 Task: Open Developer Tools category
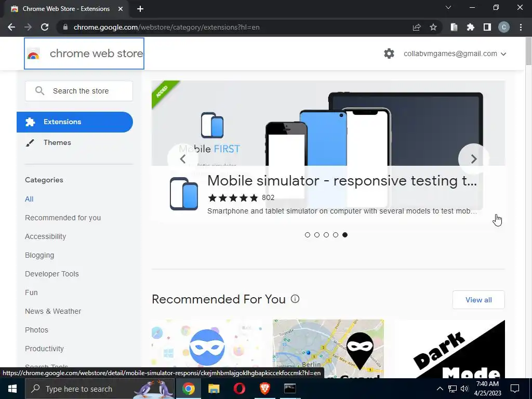(x=52, y=274)
